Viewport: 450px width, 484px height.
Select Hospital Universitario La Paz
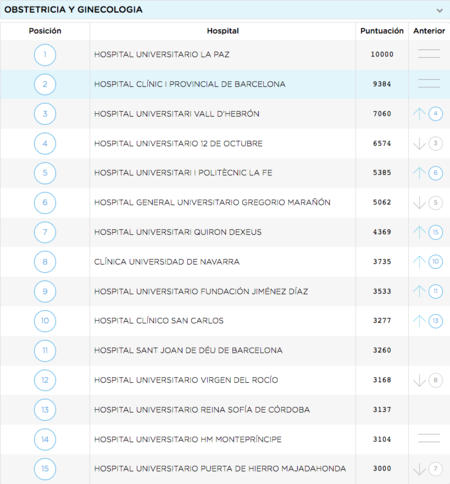[x=162, y=55]
